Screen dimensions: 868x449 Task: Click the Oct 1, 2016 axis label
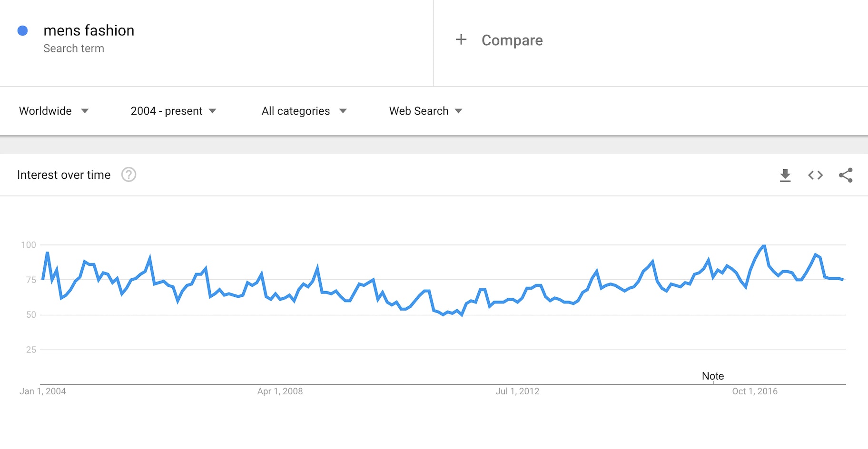pos(754,391)
